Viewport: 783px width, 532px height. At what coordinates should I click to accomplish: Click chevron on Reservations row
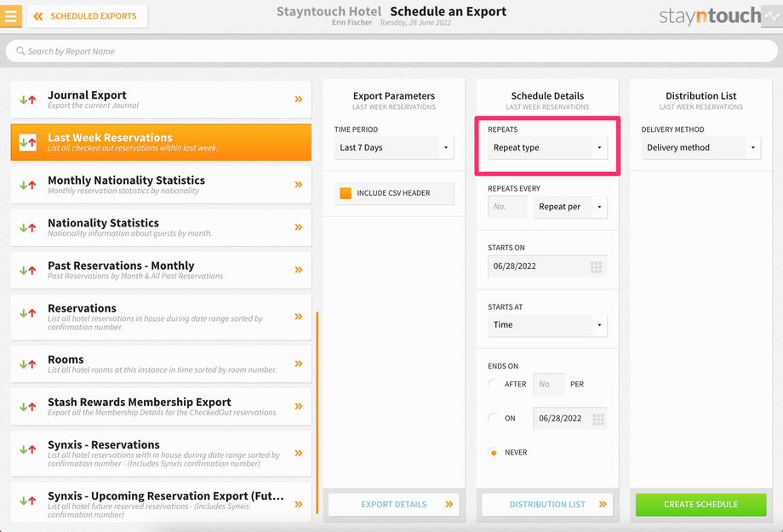pyautogui.click(x=299, y=316)
